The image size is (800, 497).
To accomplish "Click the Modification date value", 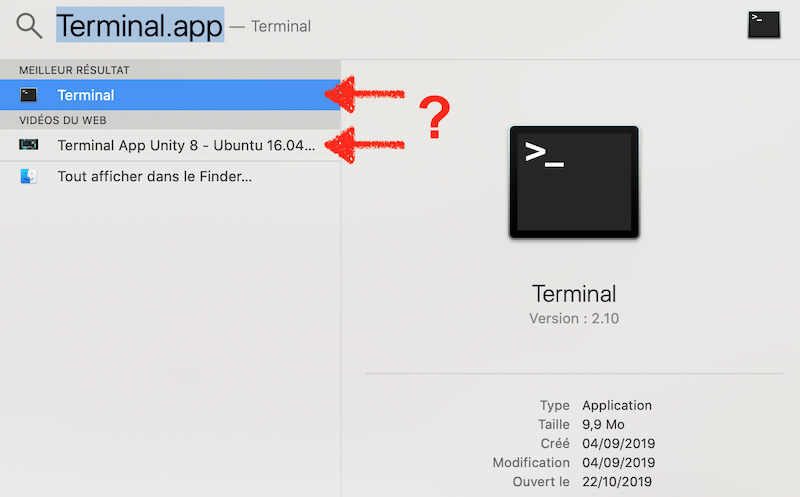I will (620, 462).
